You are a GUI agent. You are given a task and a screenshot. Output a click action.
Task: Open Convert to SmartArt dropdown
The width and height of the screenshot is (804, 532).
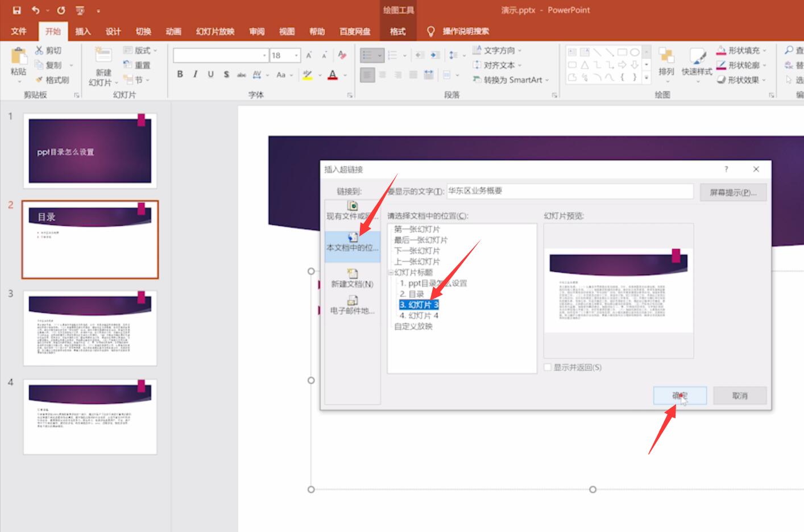pyautogui.click(x=511, y=80)
